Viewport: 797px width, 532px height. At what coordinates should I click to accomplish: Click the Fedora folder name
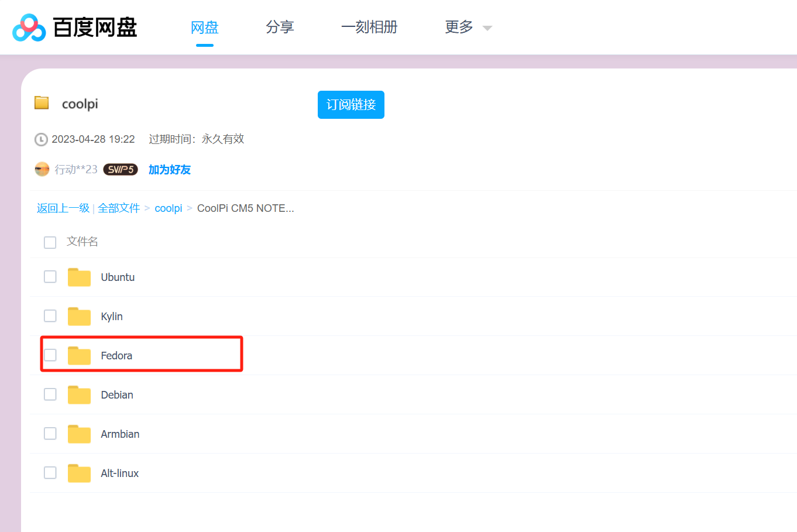(x=116, y=356)
